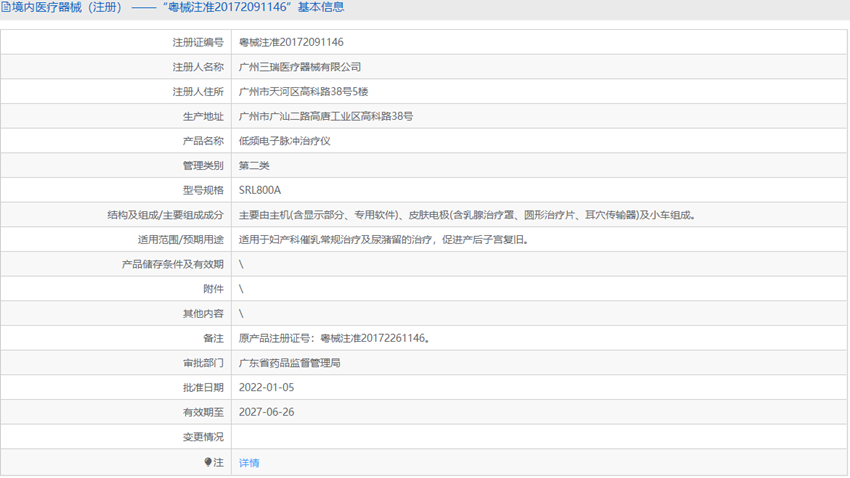Click the document icon beside the page title
The width and height of the screenshot is (850, 478).
point(6,7)
